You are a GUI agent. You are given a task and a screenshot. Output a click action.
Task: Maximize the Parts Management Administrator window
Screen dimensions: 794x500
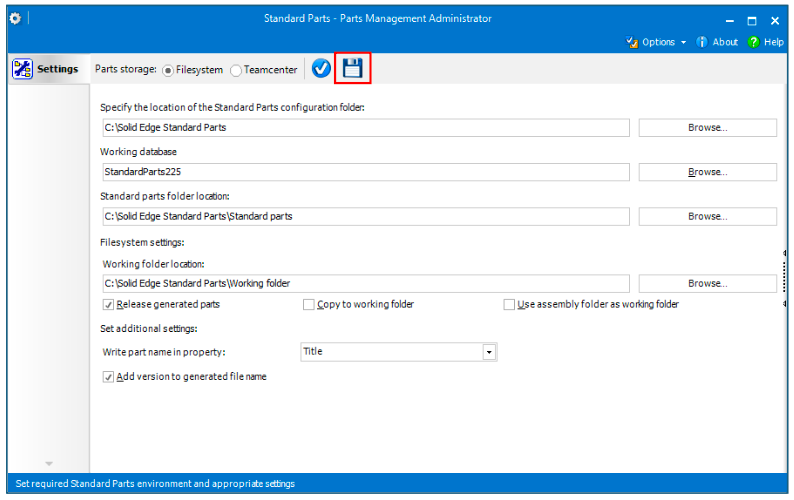click(752, 21)
